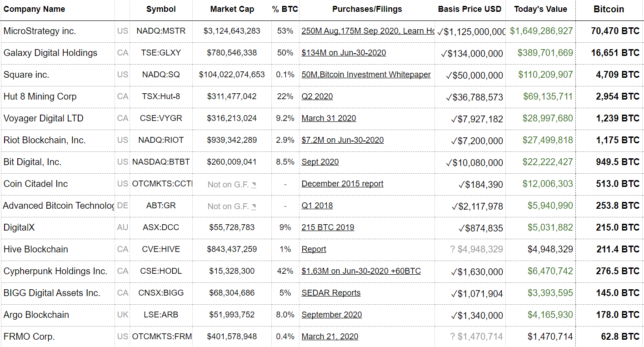Screen dimensions: 644x347
Task: Open Argo Blockchain's September 2020 filing
Action: coord(332,315)
